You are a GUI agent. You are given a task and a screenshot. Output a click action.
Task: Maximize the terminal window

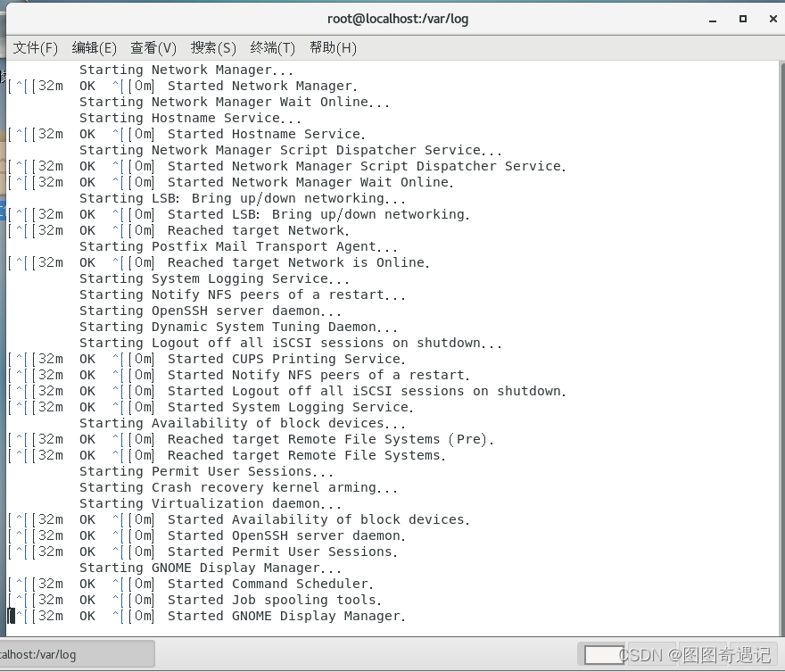[743, 19]
